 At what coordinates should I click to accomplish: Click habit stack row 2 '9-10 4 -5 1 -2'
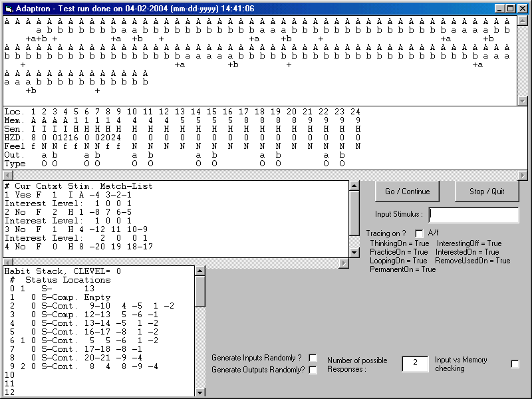(x=92, y=306)
